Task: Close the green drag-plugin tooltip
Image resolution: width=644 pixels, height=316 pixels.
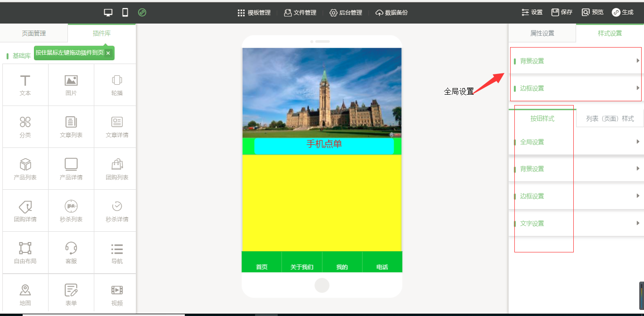Action: [x=108, y=53]
